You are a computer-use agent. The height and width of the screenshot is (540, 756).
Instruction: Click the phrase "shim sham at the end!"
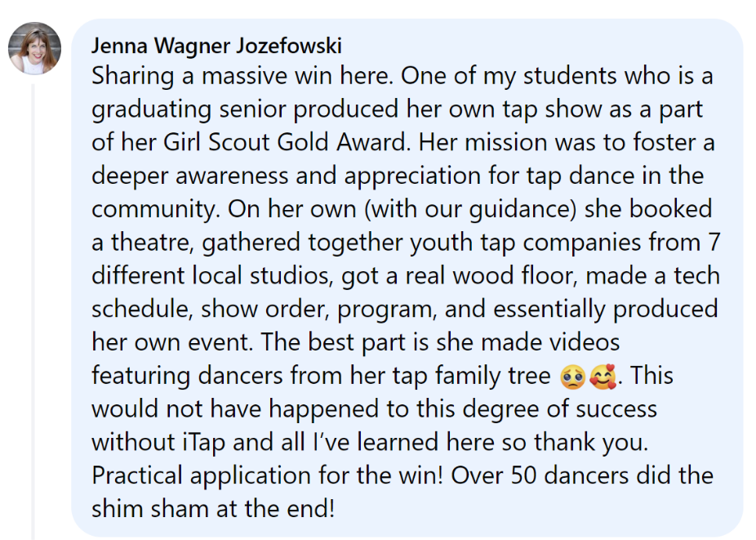click(213, 508)
